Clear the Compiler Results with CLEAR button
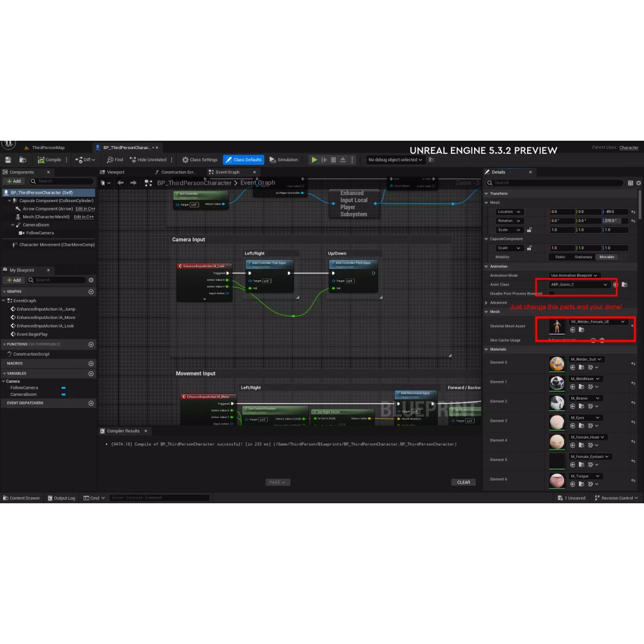This screenshot has width=644, height=644. [463, 482]
